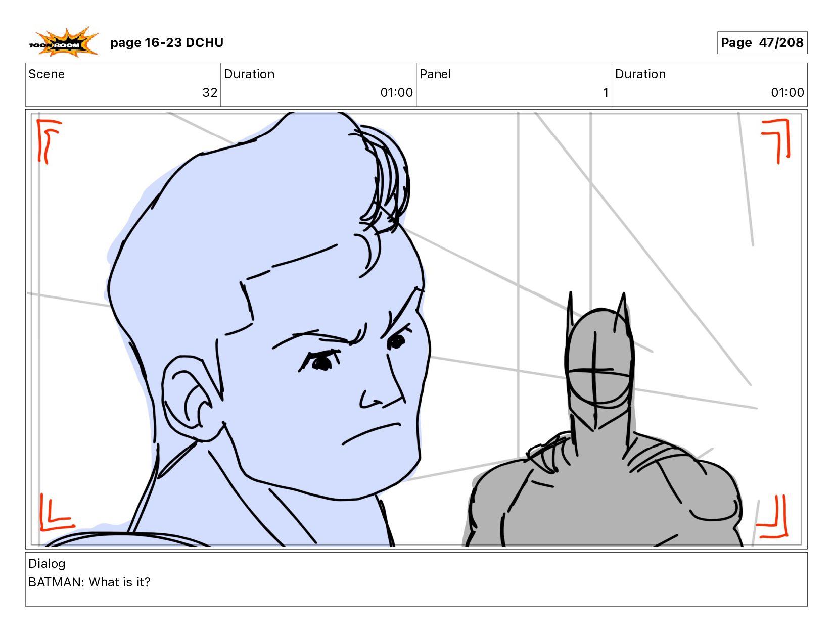Click the 'Page 47/208' page indicator
Screen dimensions: 834x644
click(762, 43)
